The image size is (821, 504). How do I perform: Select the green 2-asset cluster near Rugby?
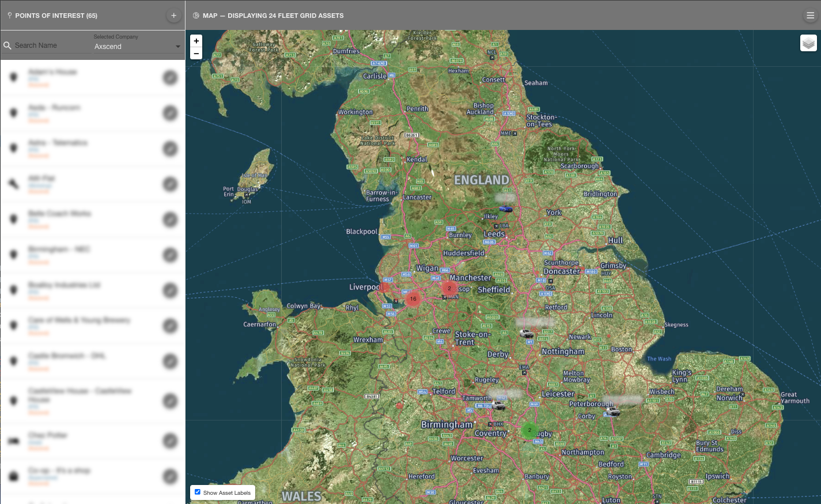coord(529,430)
